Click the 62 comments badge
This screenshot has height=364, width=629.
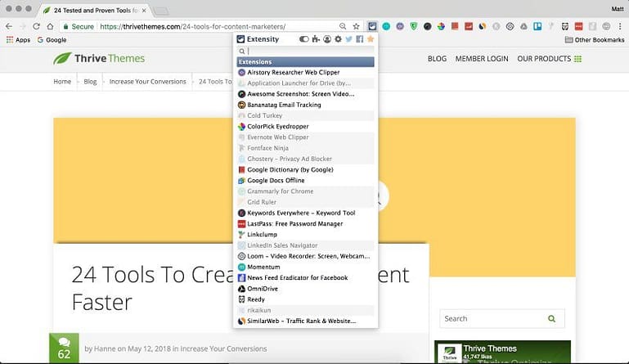coord(64,348)
